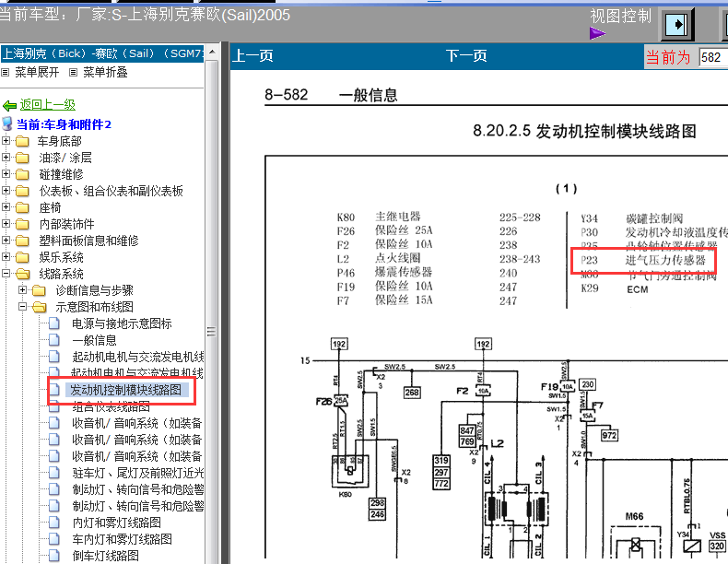Image resolution: width=728 pixels, height=564 pixels.
Task: Click the 碰撞维修 folder icon
Action: 22,174
